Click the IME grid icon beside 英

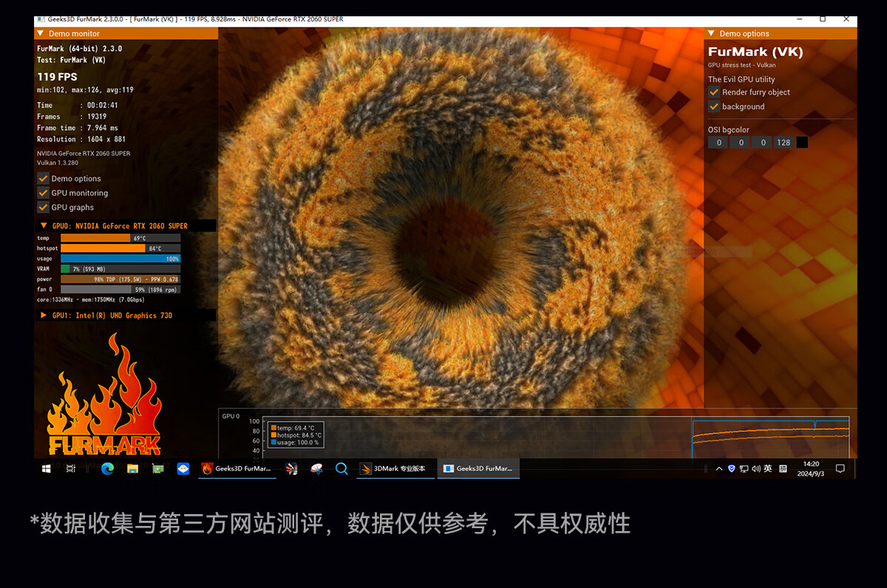pyautogui.click(x=784, y=468)
